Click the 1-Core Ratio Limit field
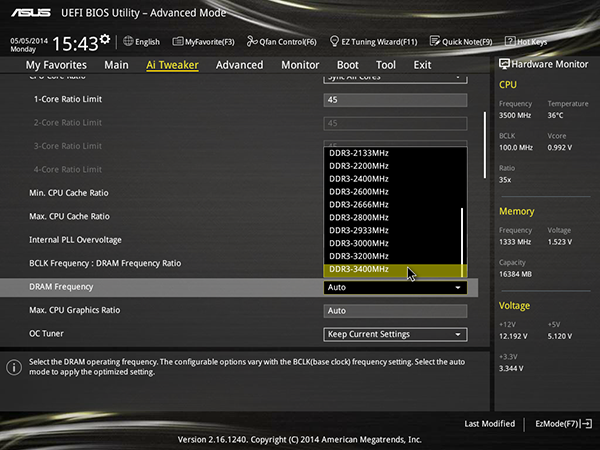This screenshot has height=450, width=600. coord(395,100)
